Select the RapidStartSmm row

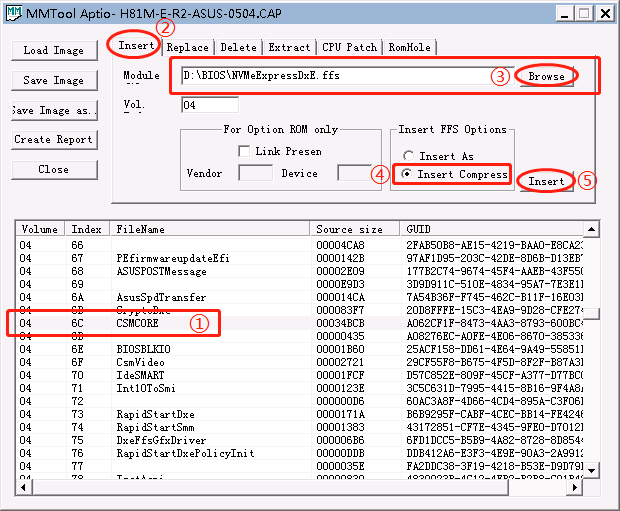[300, 427]
